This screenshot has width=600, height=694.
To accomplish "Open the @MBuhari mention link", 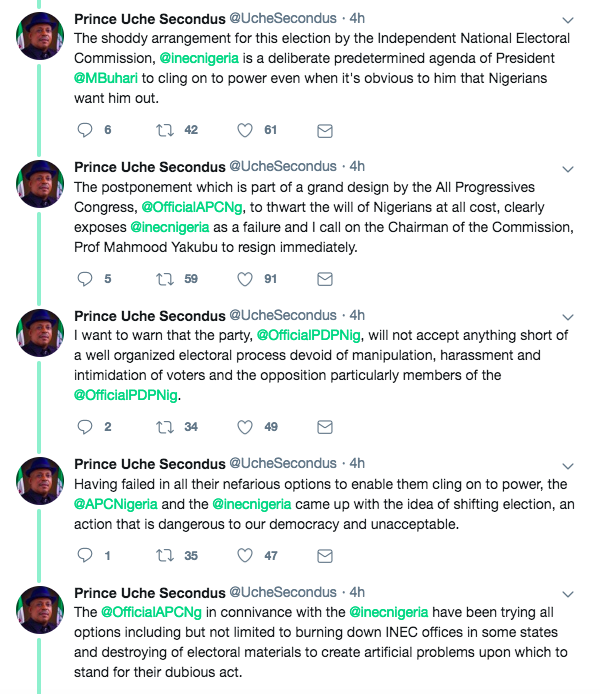I will 106,78.
